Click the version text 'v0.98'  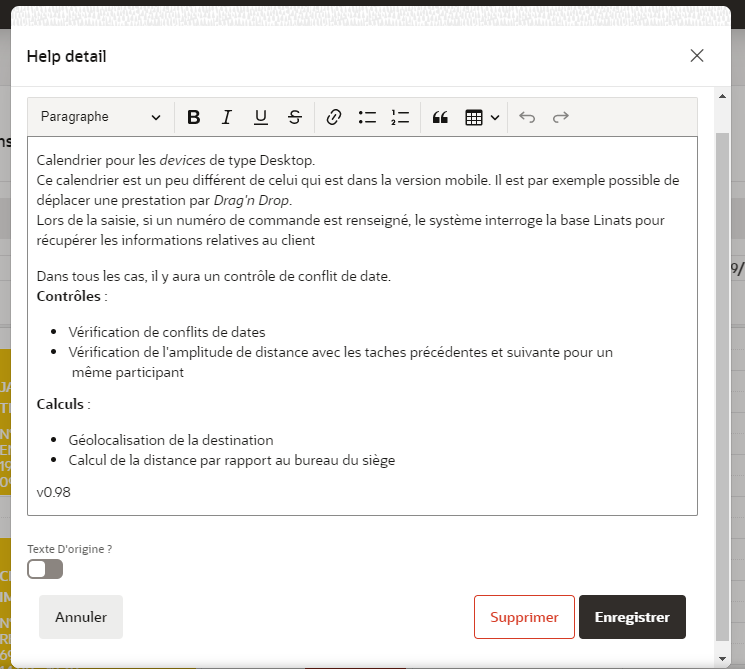pyautogui.click(x=54, y=492)
